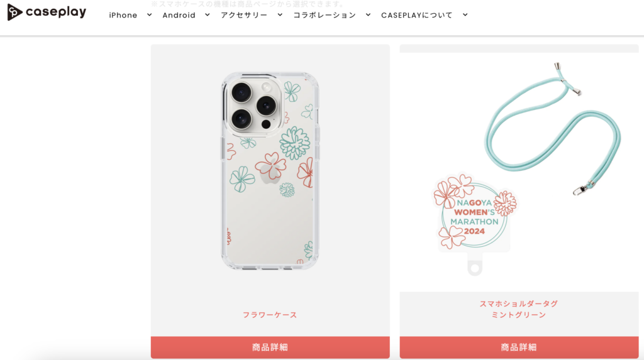The image size is (644, 360).
Task: Expand the chevron next to iPhone
Action: [150, 15]
